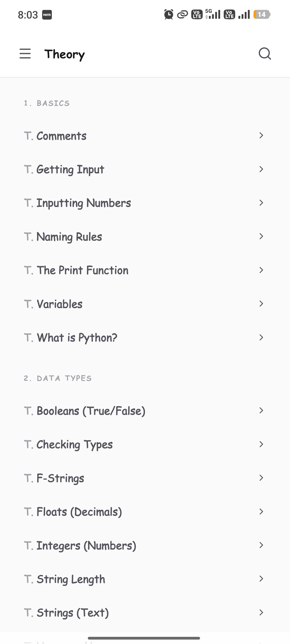This screenshot has height=644, width=290.
Task: Expand Naming Rules via its chevron
Action: coord(261,236)
